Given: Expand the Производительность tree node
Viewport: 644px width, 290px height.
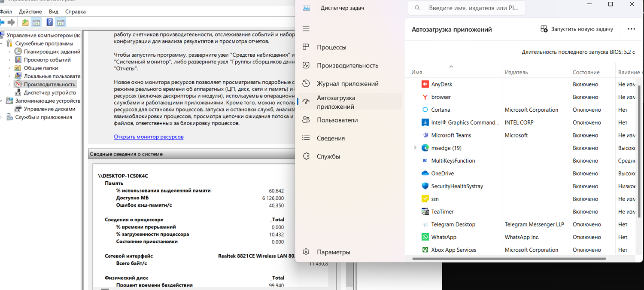Looking at the screenshot, I should [9, 84].
